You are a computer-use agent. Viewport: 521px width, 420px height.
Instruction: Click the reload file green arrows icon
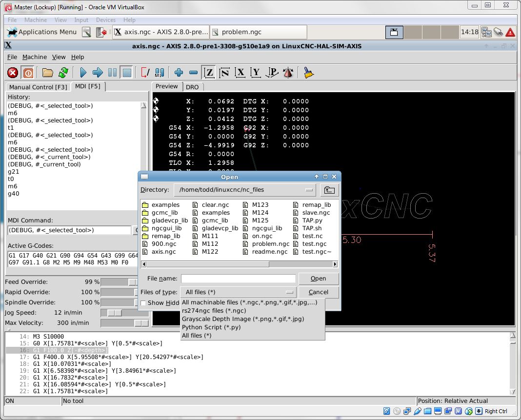point(63,73)
